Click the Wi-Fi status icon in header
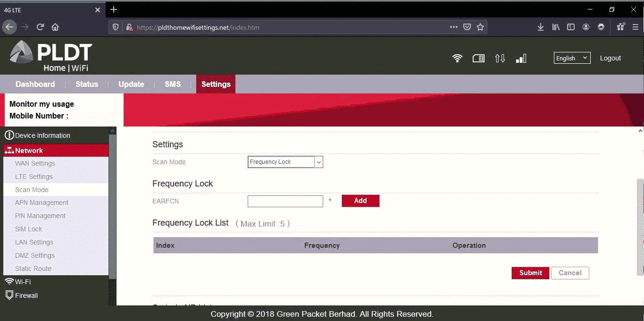 pos(457,58)
